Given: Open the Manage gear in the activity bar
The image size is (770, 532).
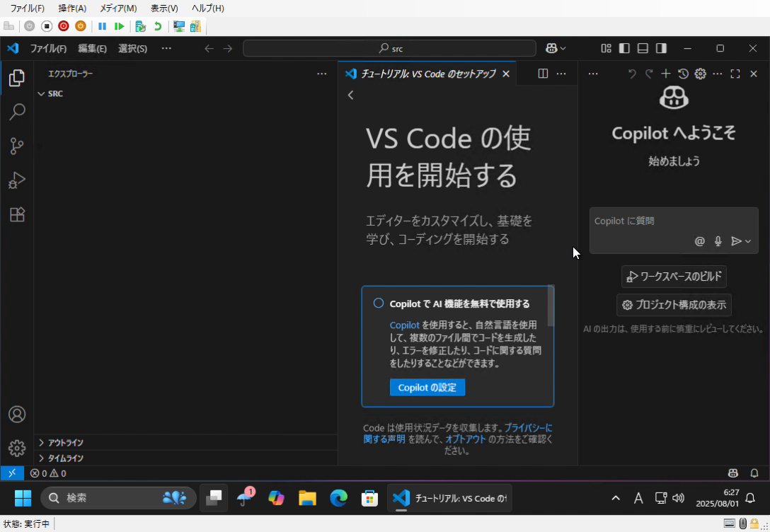Looking at the screenshot, I should click(17, 448).
